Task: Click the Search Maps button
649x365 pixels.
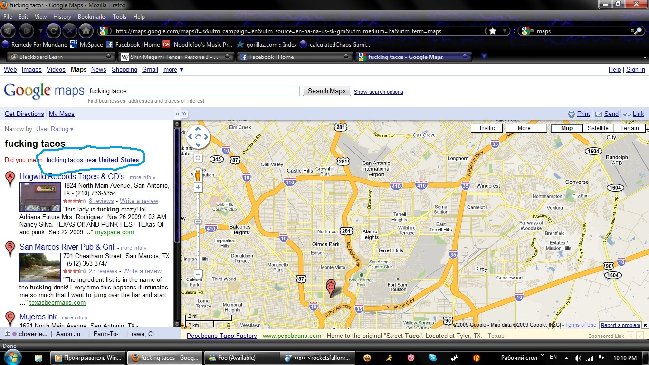Action: (x=326, y=91)
